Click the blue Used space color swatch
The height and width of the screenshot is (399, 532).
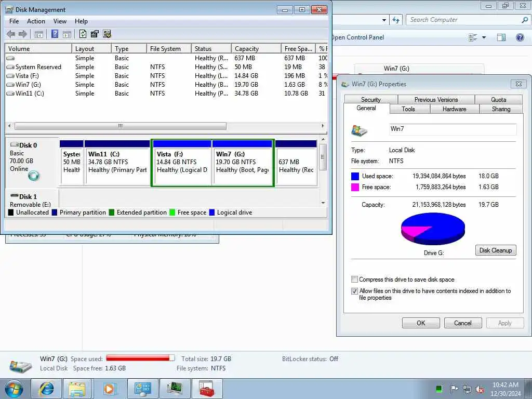tap(355, 176)
